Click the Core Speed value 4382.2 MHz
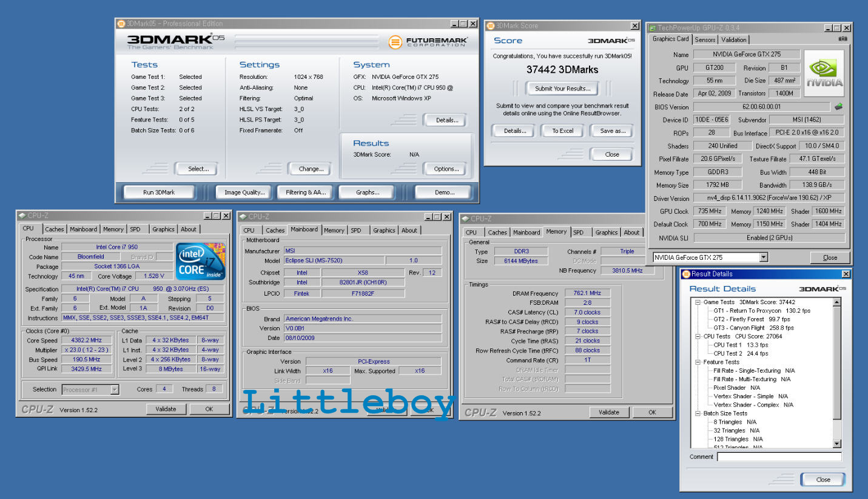The width and height of the screenshot is (868, 499). coord(86,341)
